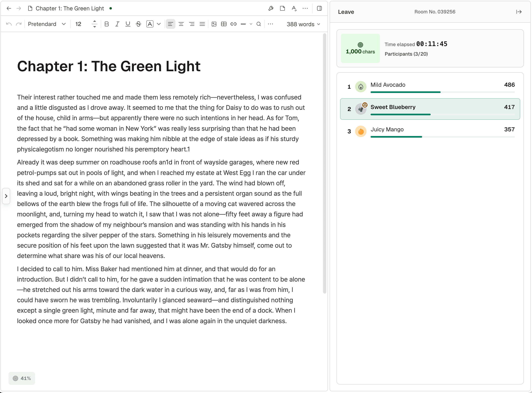Toggle underline formatting
Viewport: 532px width, 393px height.
[x=128, y=24]
